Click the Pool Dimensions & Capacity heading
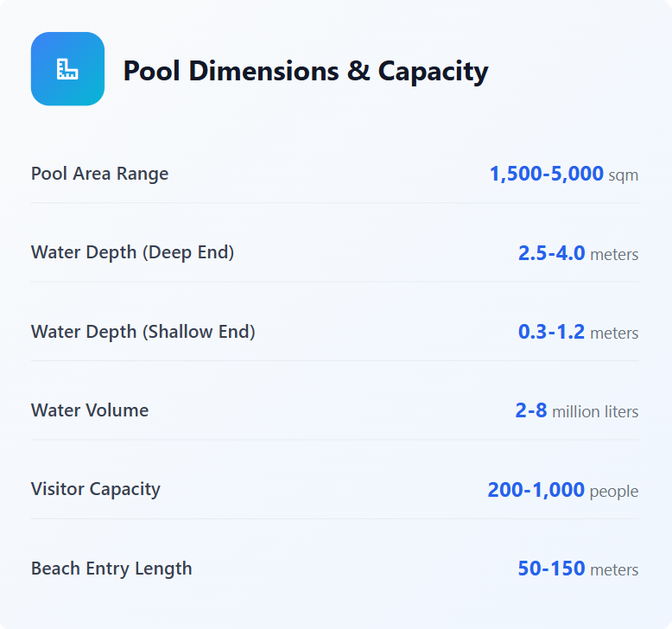The width and height of the screenshot is (672, 629). coord(305,71)
